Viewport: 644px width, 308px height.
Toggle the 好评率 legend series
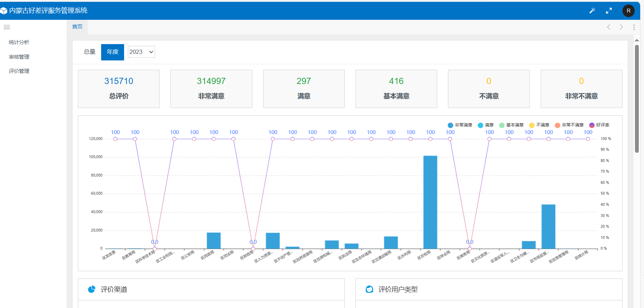[599, 125]
